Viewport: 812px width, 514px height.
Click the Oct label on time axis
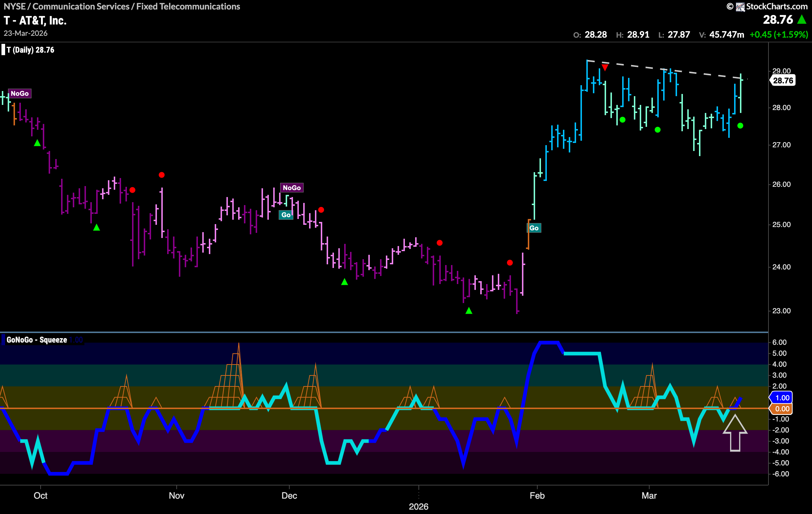point(41,496)
